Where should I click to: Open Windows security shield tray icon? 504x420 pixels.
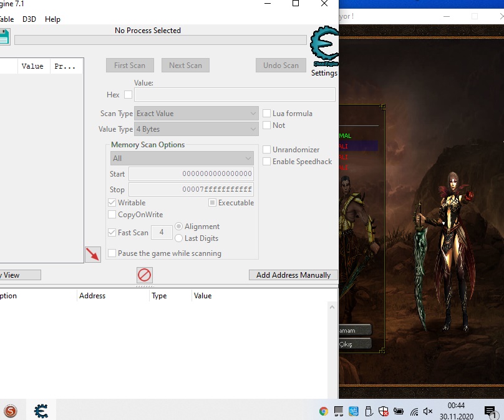383,411
